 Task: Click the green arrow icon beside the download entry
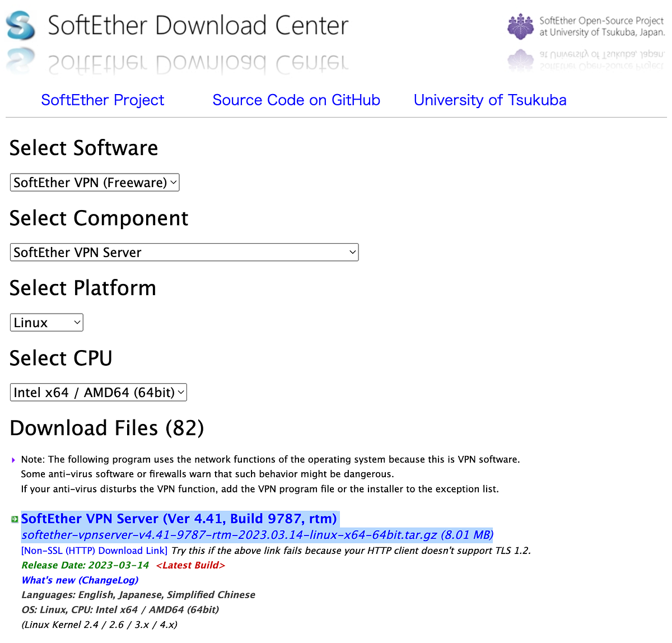(x=13, y=519)
